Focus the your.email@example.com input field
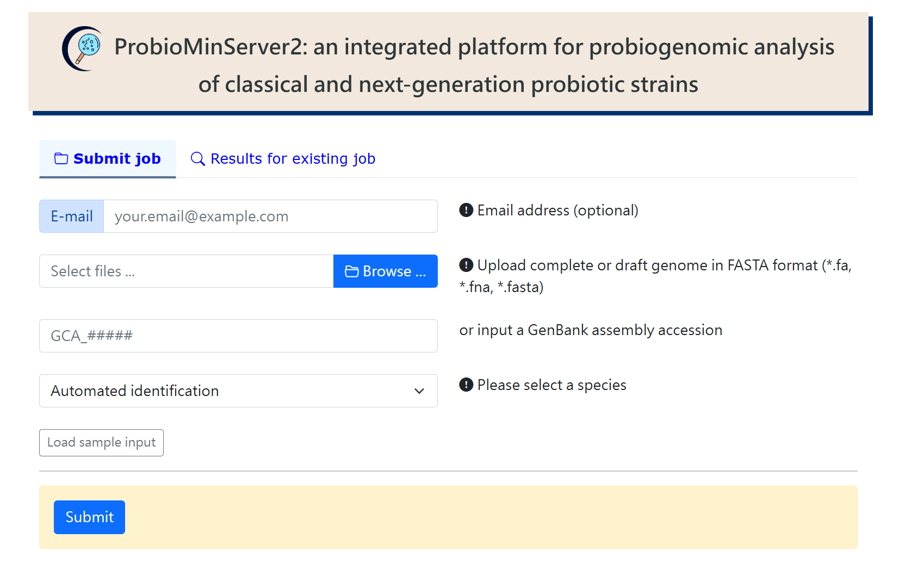Viewport: 899px width, 588px height. 270,216
